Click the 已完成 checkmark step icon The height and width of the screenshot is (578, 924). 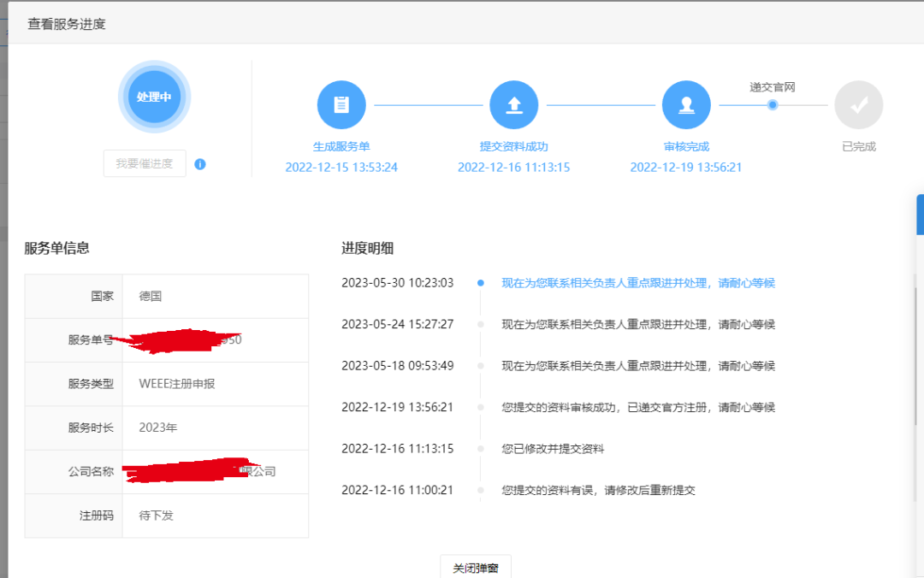[858, 103]
